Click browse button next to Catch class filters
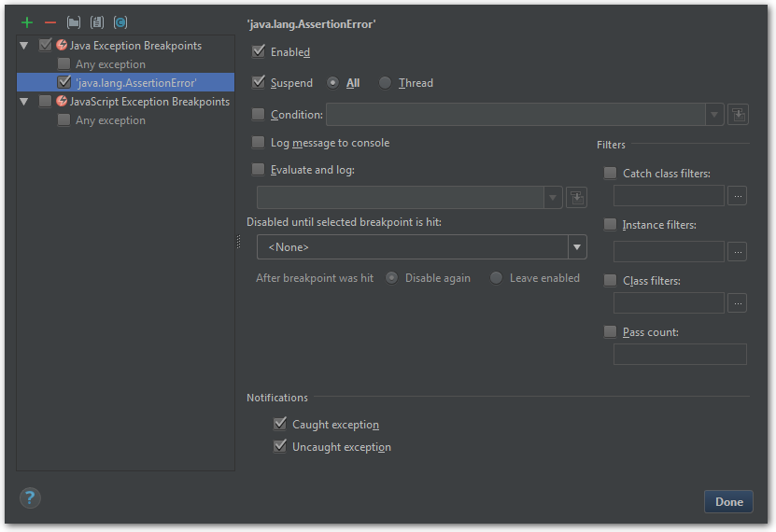The image size is (776, 532). pyautogui.click(x=737, y=196)
